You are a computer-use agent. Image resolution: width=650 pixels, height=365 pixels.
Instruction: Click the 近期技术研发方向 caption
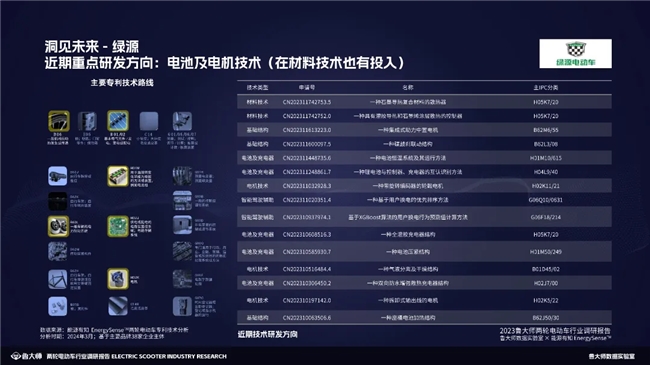tap(267, 334)
